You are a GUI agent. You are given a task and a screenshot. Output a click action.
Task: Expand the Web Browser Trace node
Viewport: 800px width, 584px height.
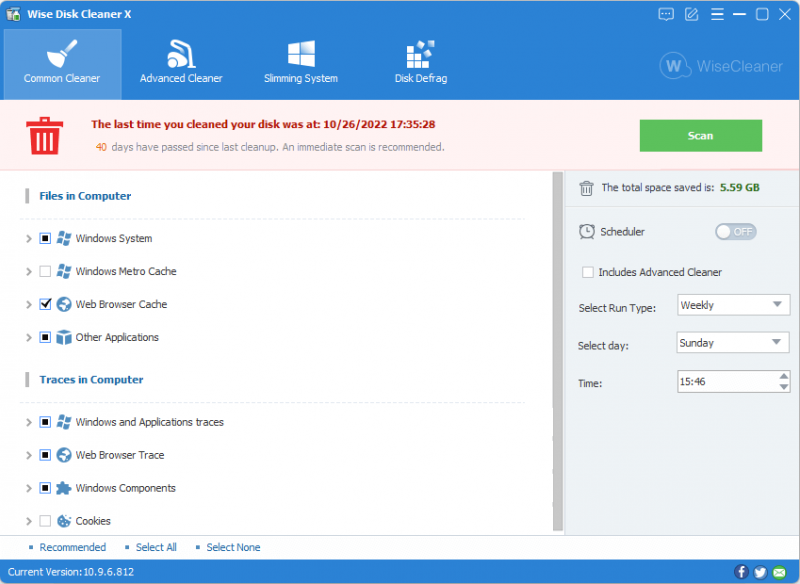[x=29, y=455]
